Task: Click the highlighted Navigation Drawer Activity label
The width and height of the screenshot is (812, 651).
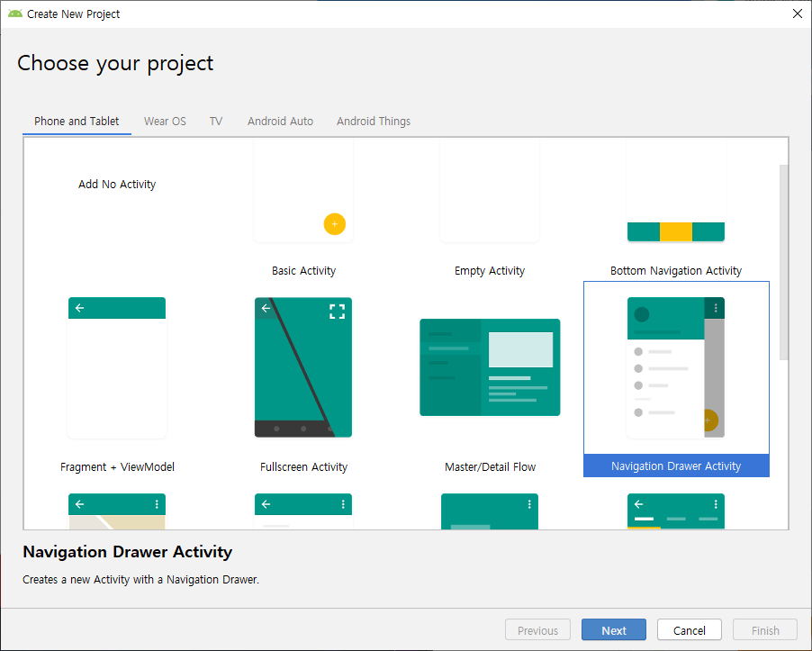Action: [676, 466]
